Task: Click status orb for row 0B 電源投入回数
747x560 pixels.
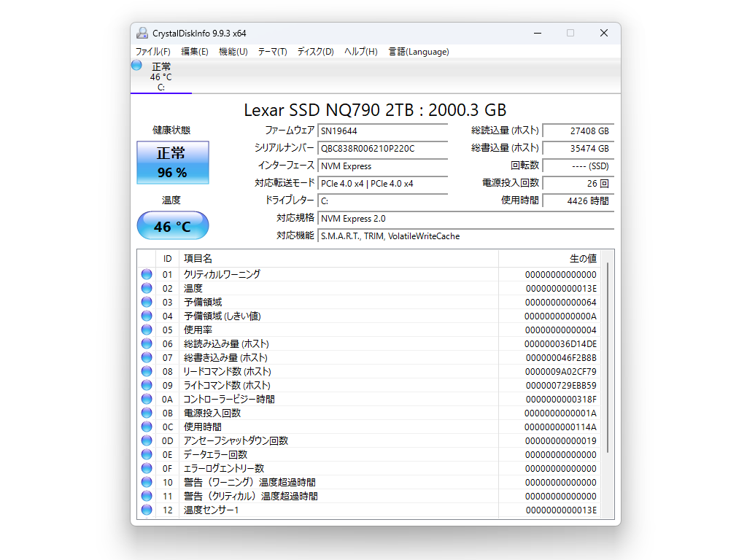Action: (147, 413)
